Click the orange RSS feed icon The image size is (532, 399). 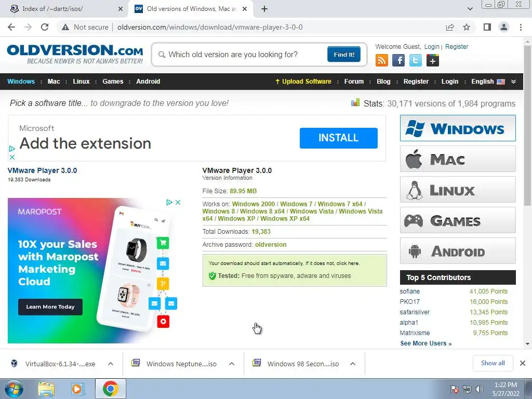tap(382, 60)
